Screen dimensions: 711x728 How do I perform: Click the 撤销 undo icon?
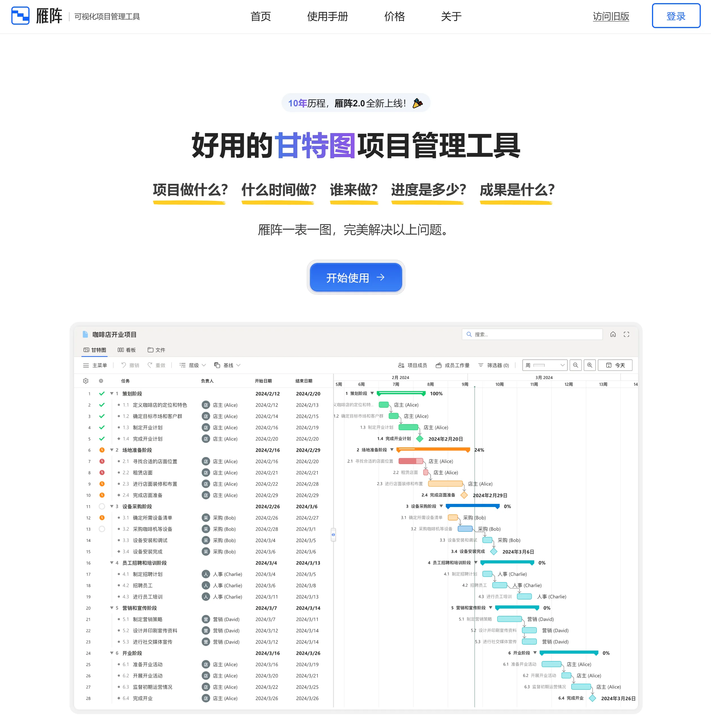coord(123,365)
